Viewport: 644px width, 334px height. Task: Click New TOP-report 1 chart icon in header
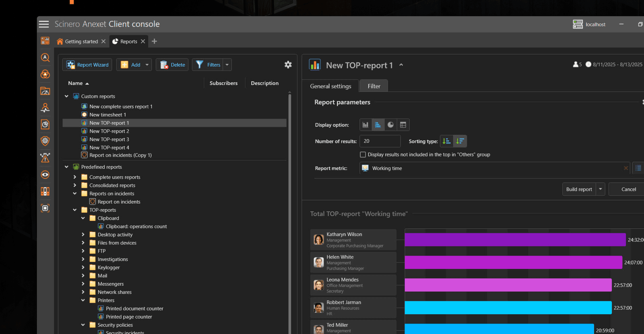tap(315, 65)
